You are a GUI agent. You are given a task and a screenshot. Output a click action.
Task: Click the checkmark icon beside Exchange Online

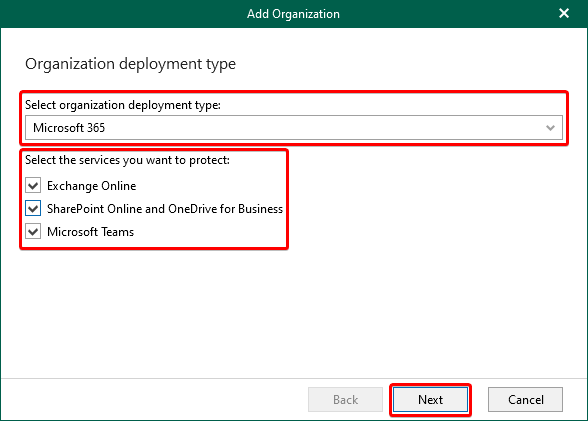33,186
